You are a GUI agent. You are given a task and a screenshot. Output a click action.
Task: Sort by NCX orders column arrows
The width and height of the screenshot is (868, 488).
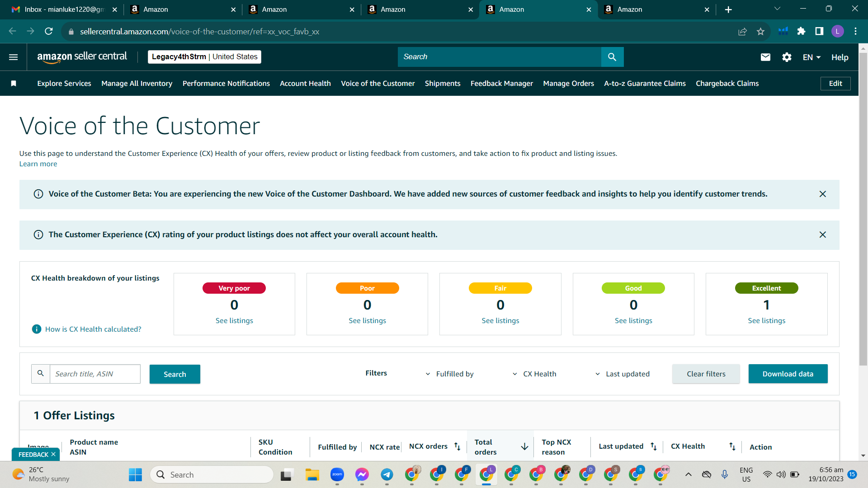[457, 446]
